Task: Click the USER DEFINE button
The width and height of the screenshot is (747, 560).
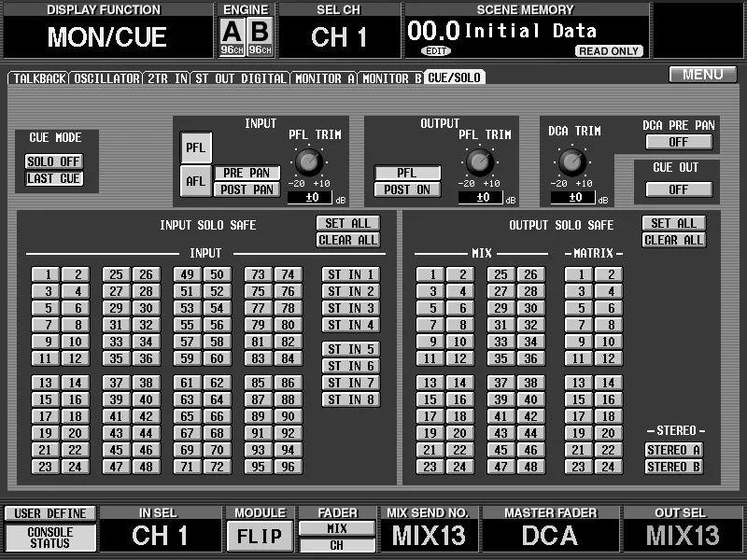Action: tap(50, 513)
